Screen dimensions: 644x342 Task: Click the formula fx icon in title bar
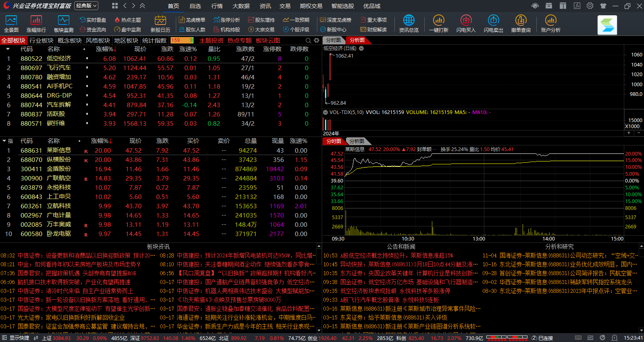click(x=577, y=6)
